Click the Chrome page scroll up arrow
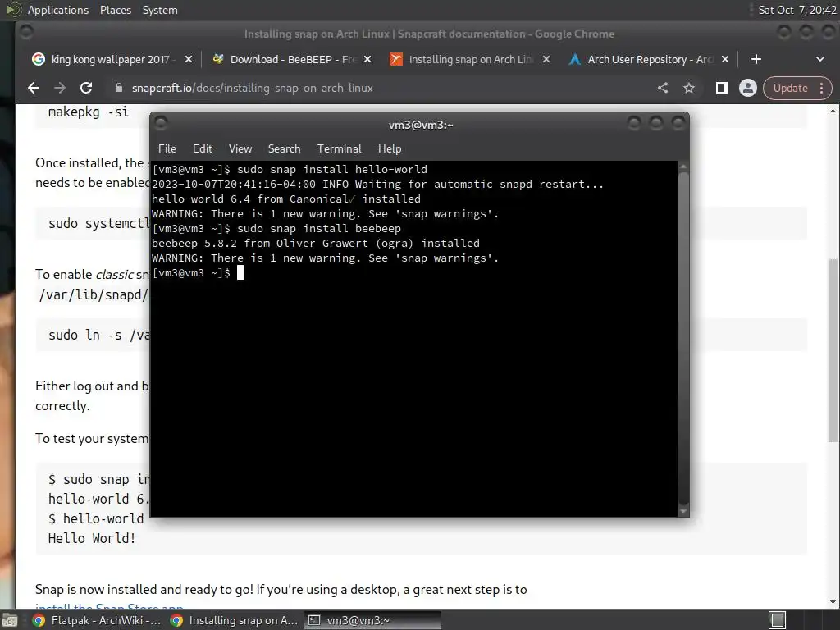Viewport: 840px width, 630px height. coord(833,111)
